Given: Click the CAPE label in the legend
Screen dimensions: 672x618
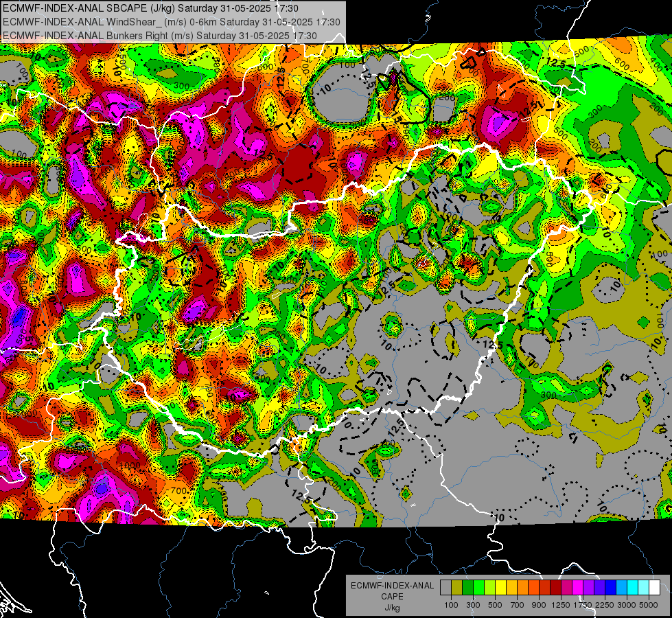Looking at the screenshot, I should [x=392, y=597].
